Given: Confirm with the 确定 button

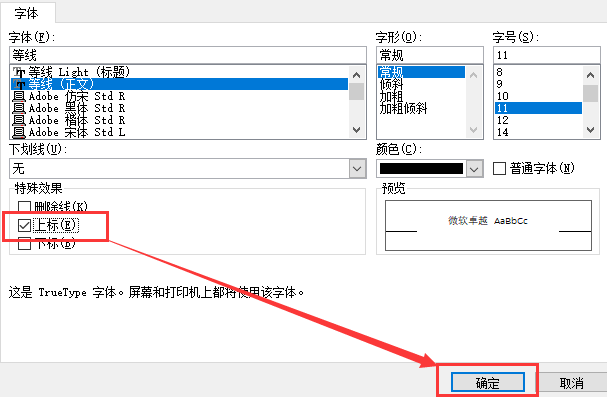Looking at the screenshot, I should click(x=487, y=383).
